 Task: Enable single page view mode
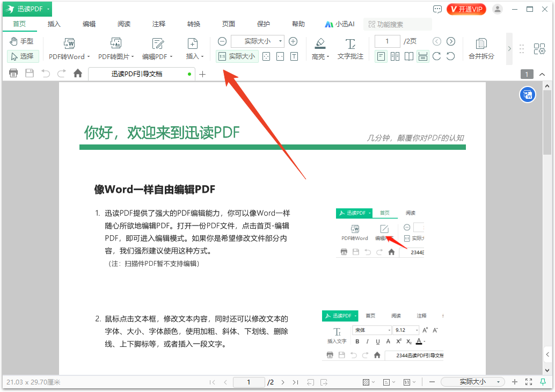(381, 56)
